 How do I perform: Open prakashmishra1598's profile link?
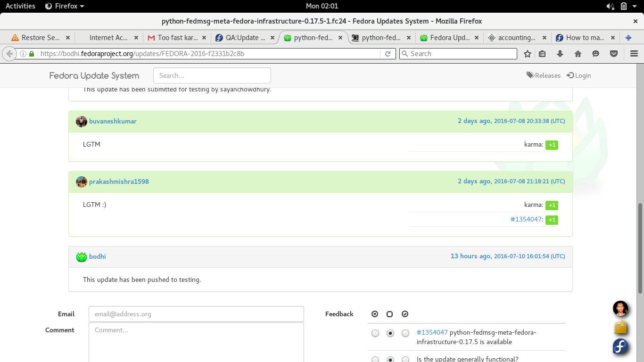click(119, 181)
